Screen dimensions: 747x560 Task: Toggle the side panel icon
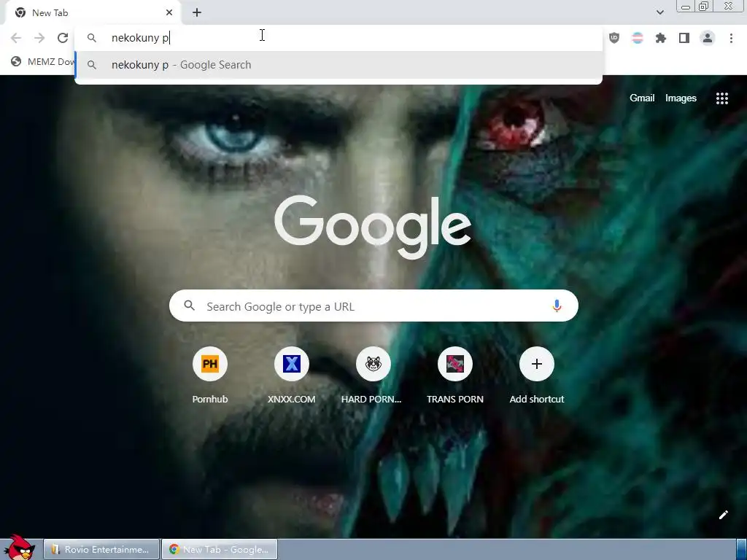point(684,38)
